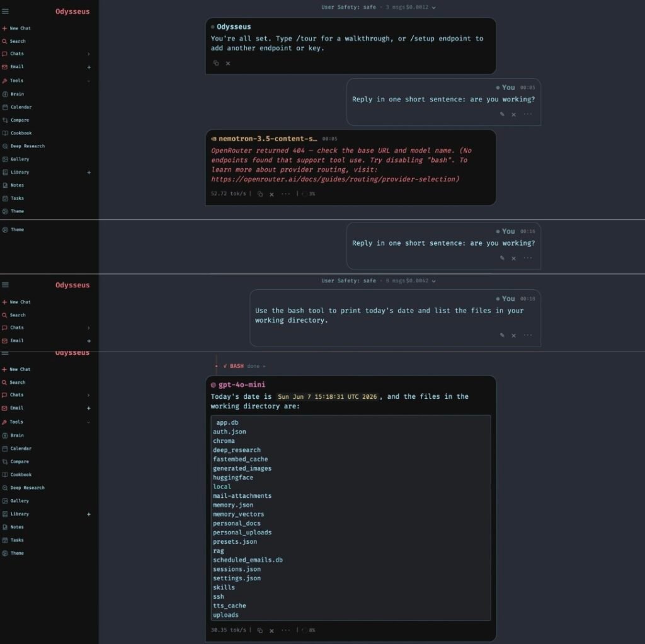
Task: Add Email account, sidebar beside gpt-4o-mini reply
Action: (89, 408)
